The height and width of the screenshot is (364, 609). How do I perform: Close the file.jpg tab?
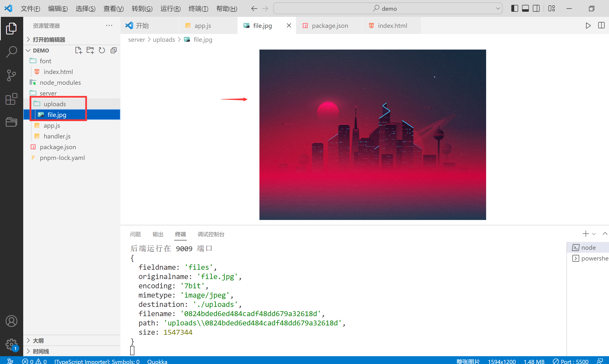[289, 25]
